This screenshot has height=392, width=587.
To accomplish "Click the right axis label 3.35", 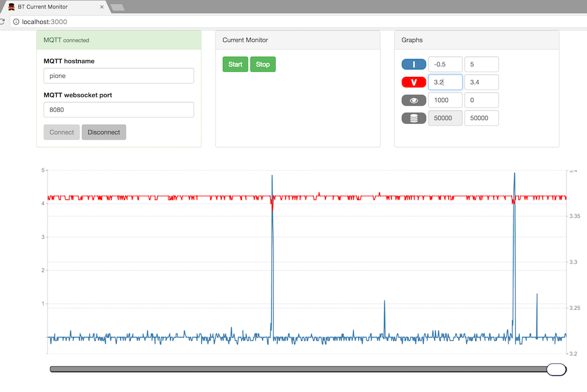I will (x=574, y=217).
